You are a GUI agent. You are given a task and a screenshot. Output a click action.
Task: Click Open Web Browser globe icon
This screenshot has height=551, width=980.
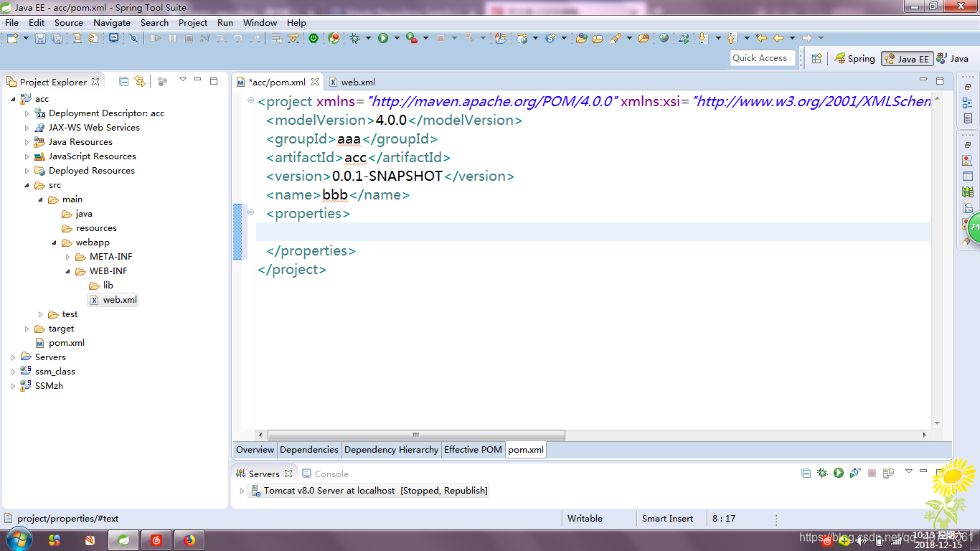coord(664,38)
